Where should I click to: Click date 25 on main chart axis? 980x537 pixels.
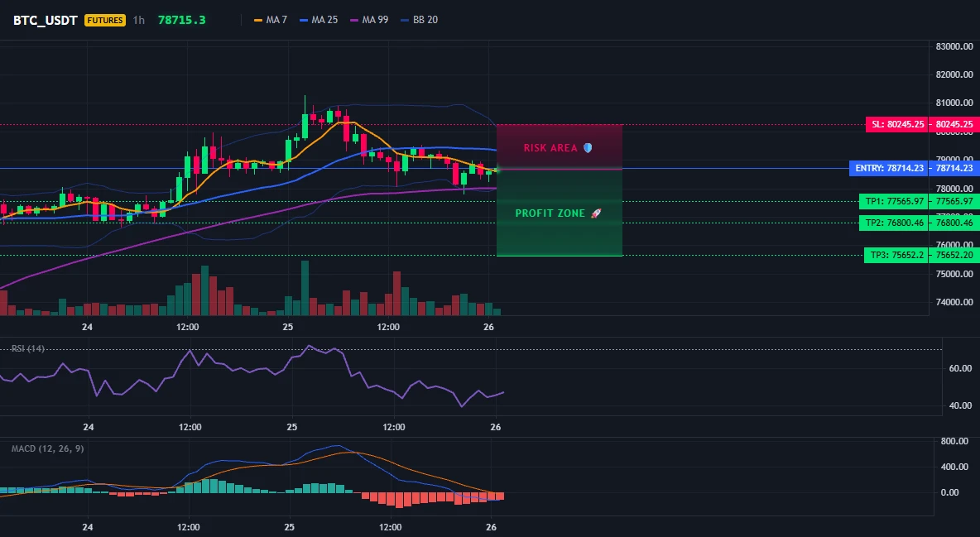[x=287, y=327]
